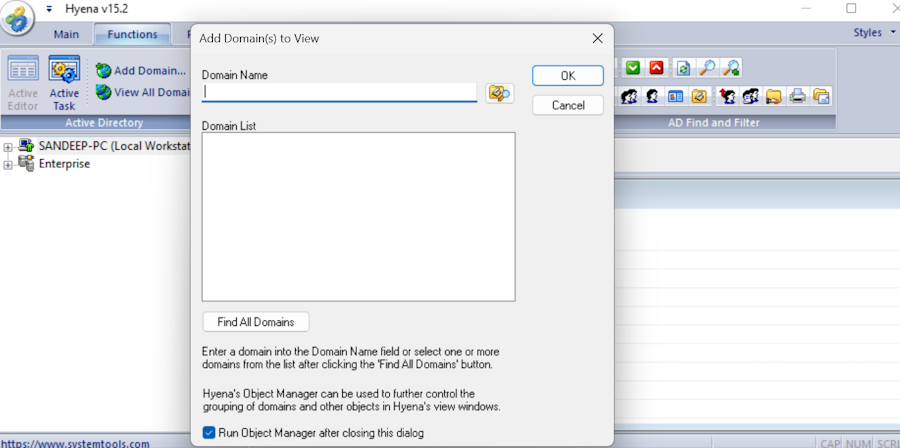Open the Styles dropdown menu
Viewport: 900px width, 448px height.
(x=873, y=33)
